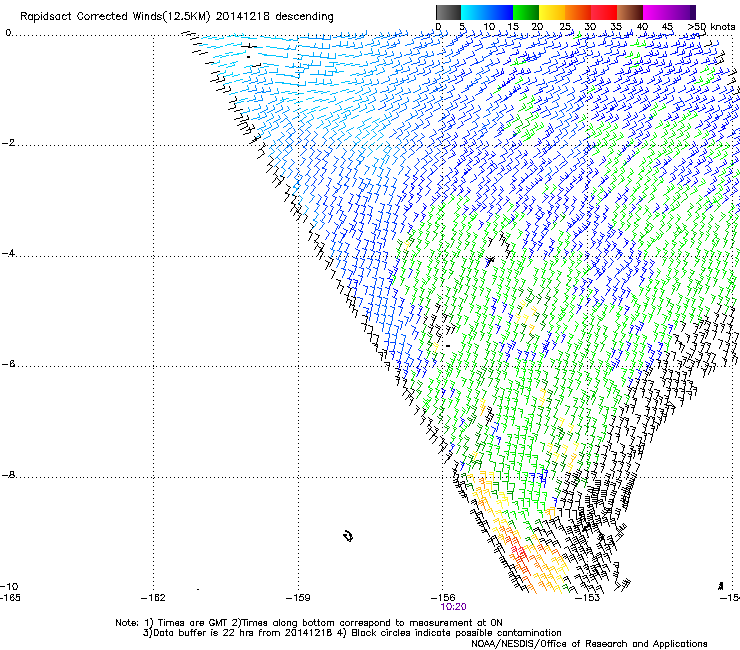Viewport: 740px width, 650px height.
Task: Click the gray 0-5 knots color swatch
Action: [x=448, y=12]
